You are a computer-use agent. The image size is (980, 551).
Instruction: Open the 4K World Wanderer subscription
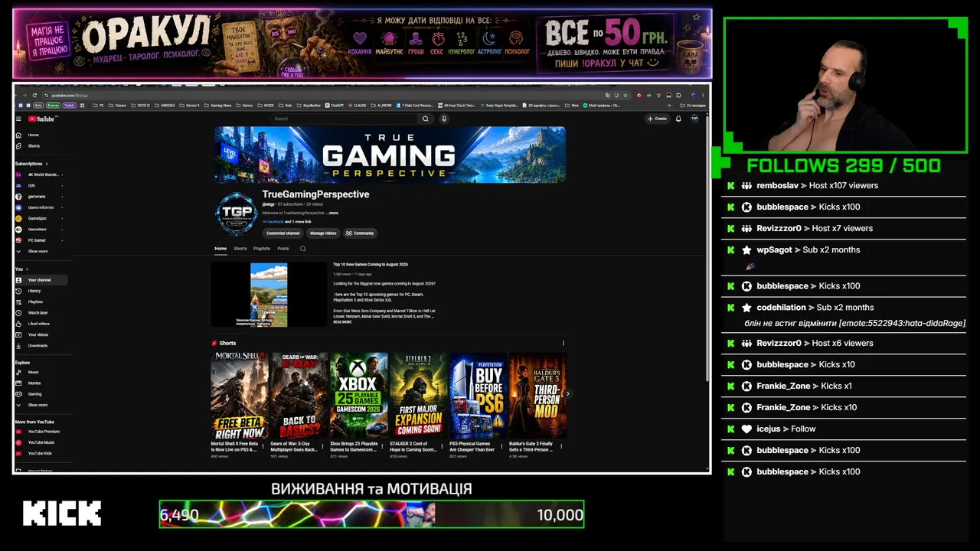click(x=40, y=174)
